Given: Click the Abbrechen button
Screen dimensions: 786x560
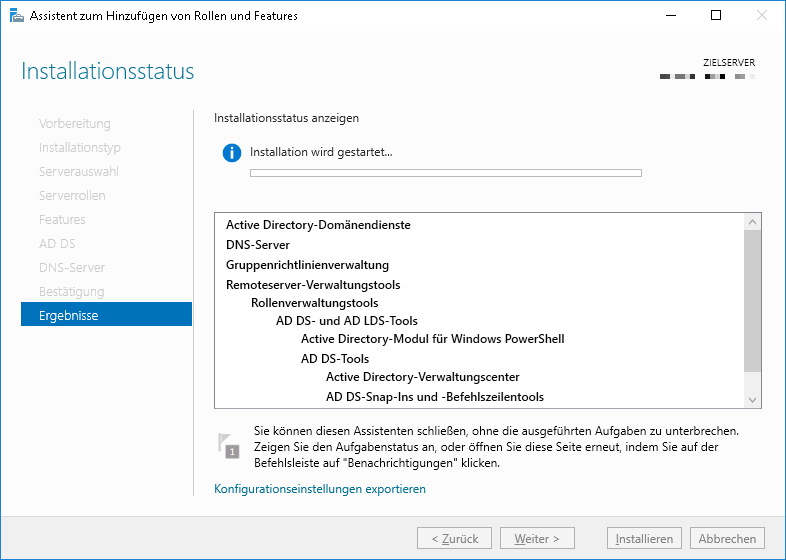Looking at the screenshot, I should (727, 538).
